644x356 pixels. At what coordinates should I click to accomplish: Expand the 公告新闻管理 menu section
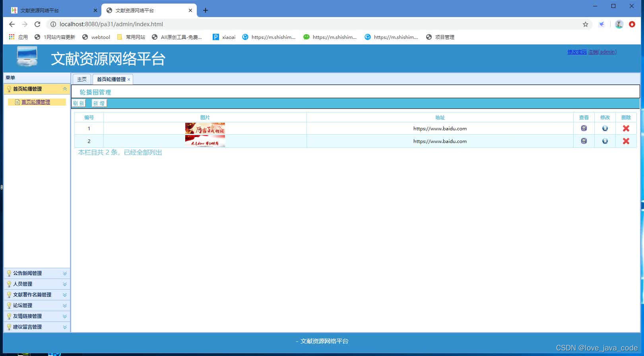(x=65, y=273)
